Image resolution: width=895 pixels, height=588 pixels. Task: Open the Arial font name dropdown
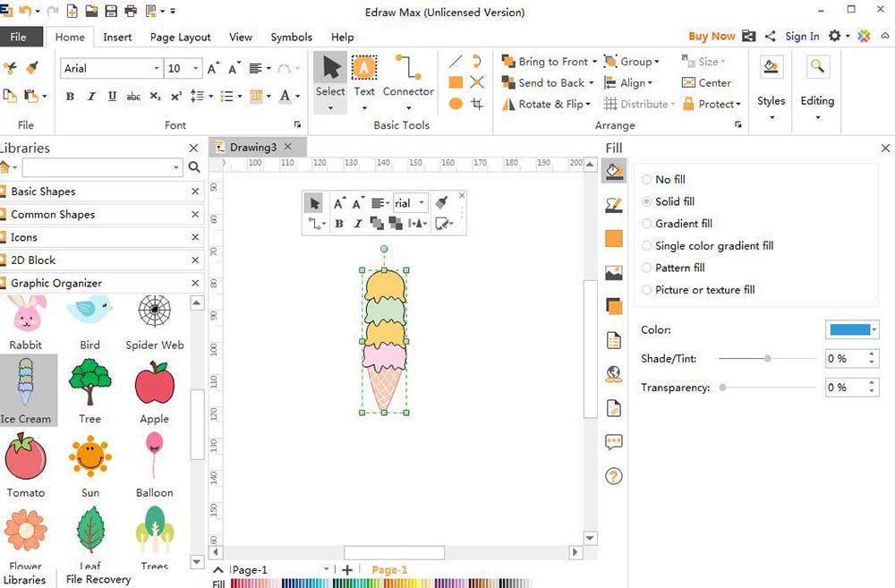click(157, 69)
